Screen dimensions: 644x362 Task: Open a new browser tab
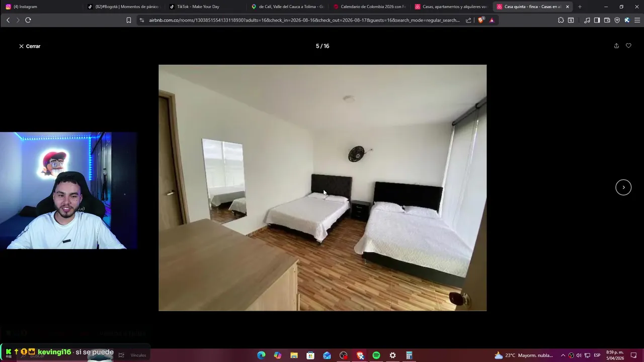580,7
